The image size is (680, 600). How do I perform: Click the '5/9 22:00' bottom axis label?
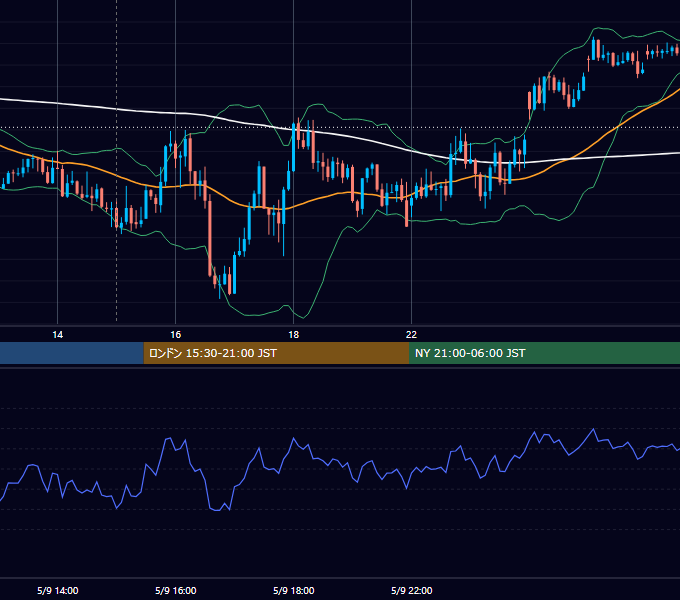coord(412,590)
